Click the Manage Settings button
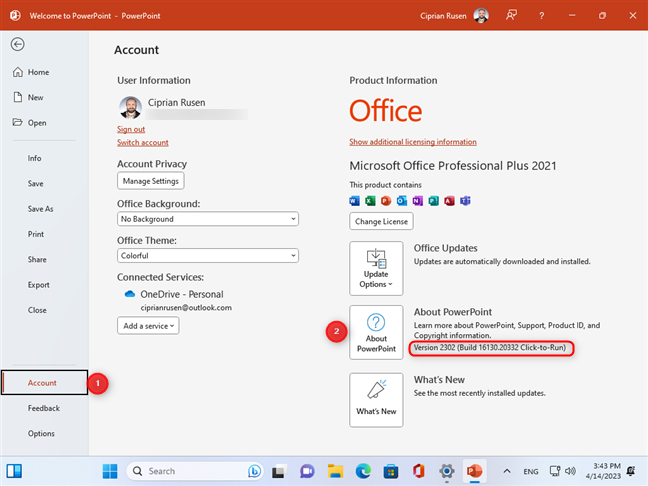 click(151, 181)
